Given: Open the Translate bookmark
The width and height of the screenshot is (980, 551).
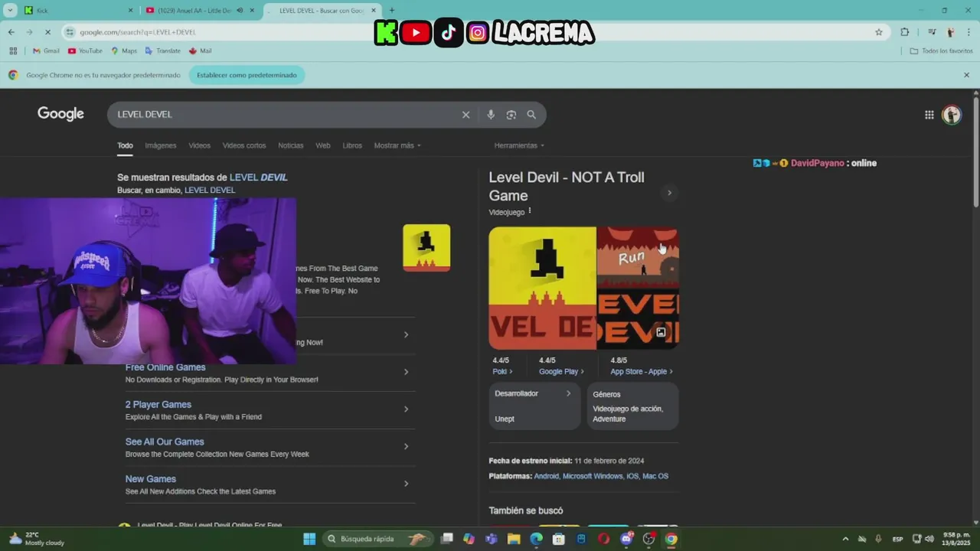Looking at the screenshot, I should 162,51.
